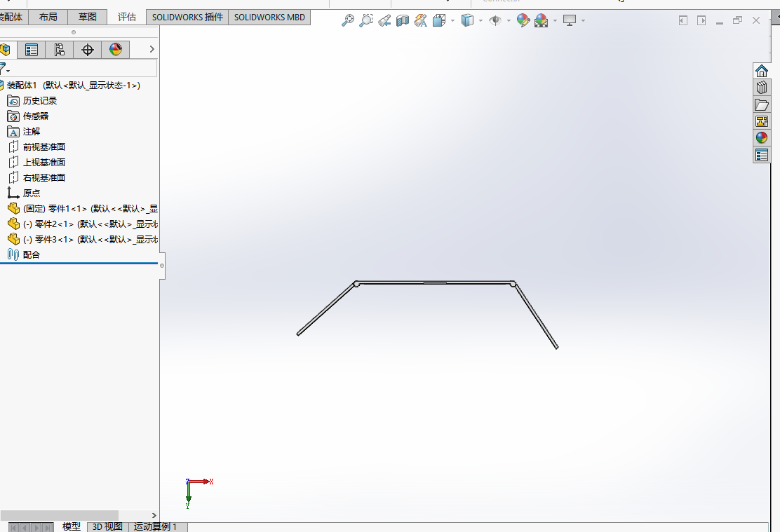
Task: Click the horizontal top part of the model
Action: 435,282
